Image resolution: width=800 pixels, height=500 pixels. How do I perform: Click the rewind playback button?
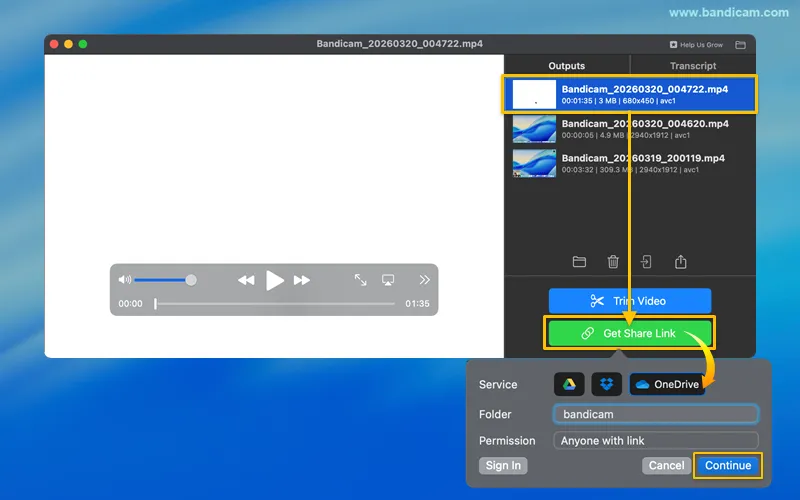(246, 280)
